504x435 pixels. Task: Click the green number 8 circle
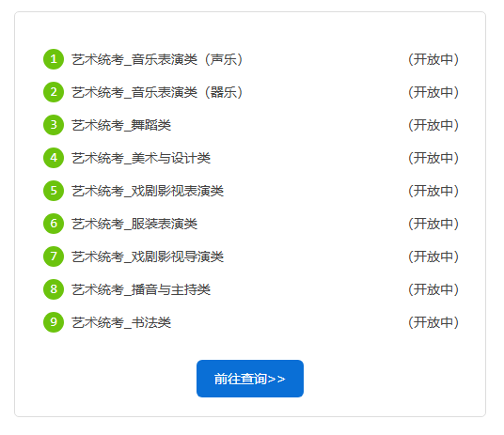[x=54, y=289]
